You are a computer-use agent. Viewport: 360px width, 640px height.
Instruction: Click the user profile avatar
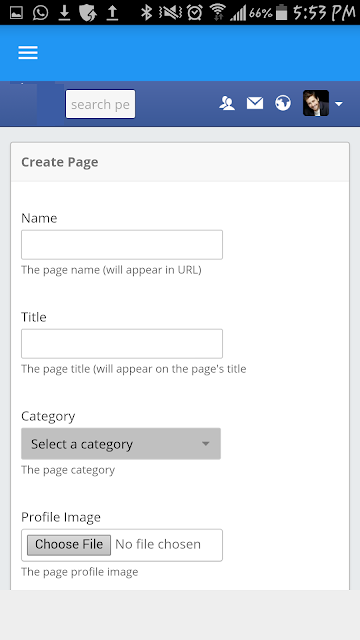316,103
